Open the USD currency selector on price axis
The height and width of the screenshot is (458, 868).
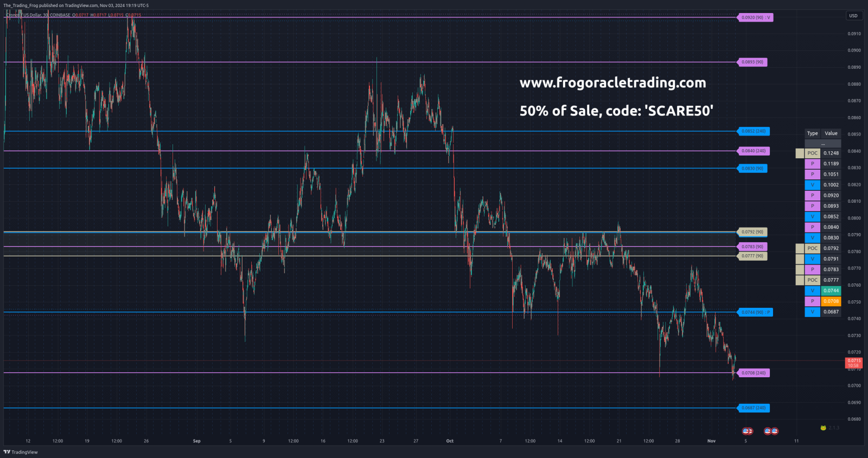853,16
